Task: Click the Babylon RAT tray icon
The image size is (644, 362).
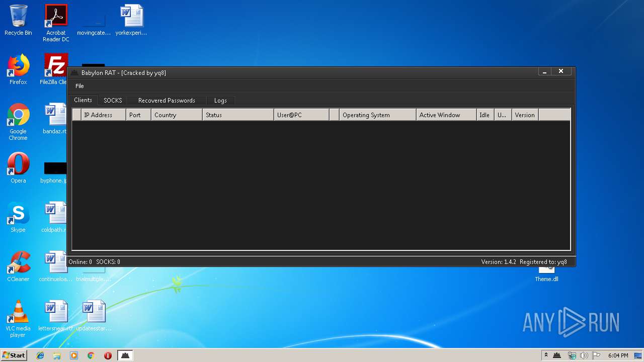Action: click(x=557, y=355)
